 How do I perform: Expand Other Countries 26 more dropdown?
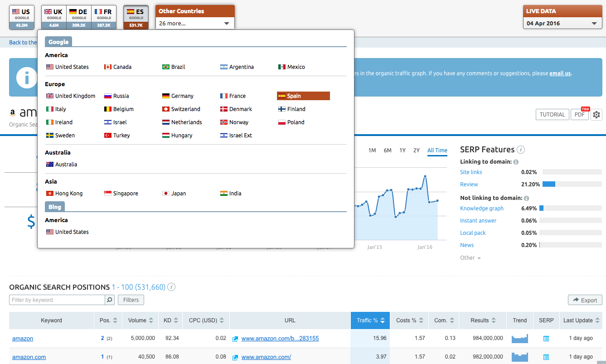tap(195, 23)
